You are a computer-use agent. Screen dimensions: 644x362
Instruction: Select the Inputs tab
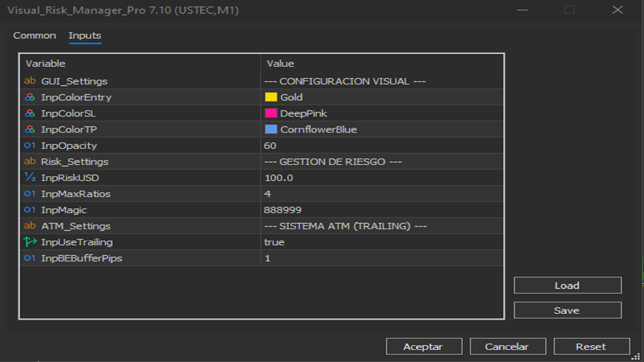click(85, 36)
